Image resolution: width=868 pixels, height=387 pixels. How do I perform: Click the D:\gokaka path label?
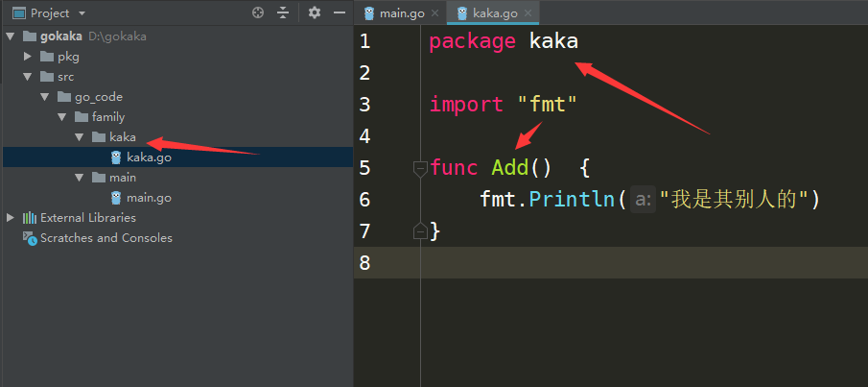pyautogui.click(x=117, y=36)
